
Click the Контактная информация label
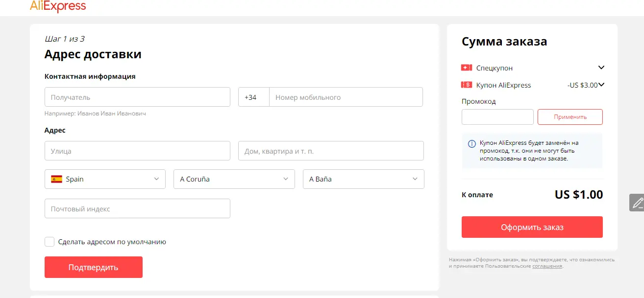pyautogui.click(x=90, y=76)
